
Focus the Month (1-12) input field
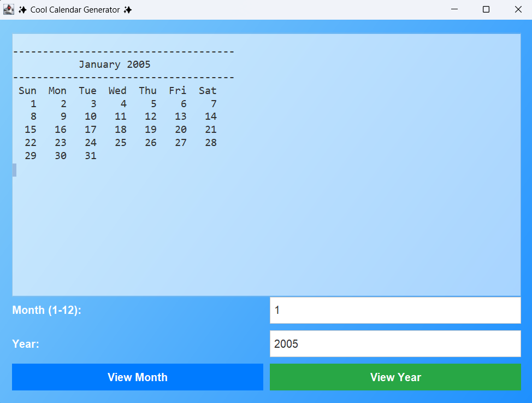tap(395, 310)
